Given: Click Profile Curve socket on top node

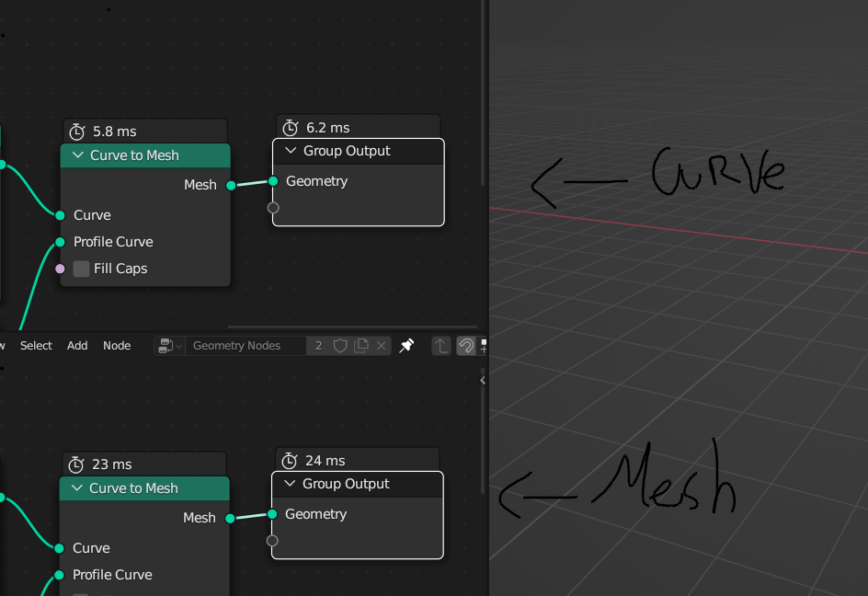Looking at the screenshot, I should tap(60, 242).
